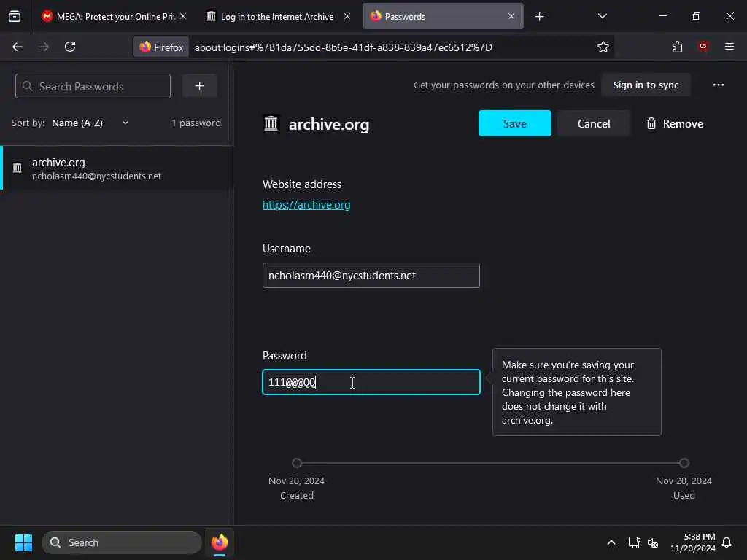Image resolution: width=747 pixels, height=560 pixels.
Task: Click Sign in to sync
Action: [x=646, y=85]
